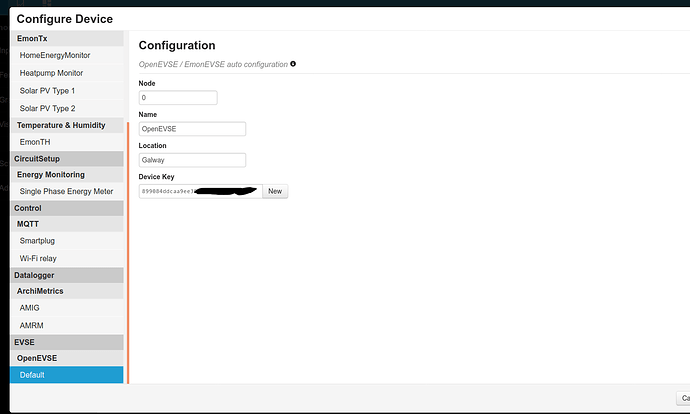Viewport: 690px width, 414px height.
Task: Collapse Temperature & Humidity group
Action: pos(67,125)
